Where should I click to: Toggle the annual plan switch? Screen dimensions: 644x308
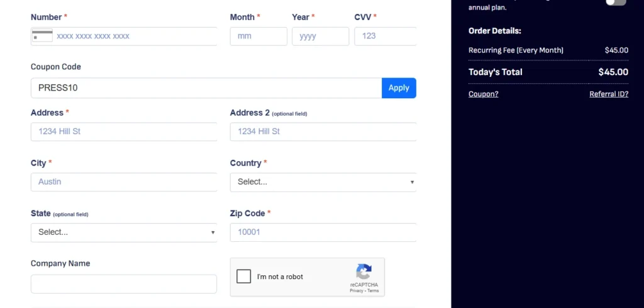616,2
